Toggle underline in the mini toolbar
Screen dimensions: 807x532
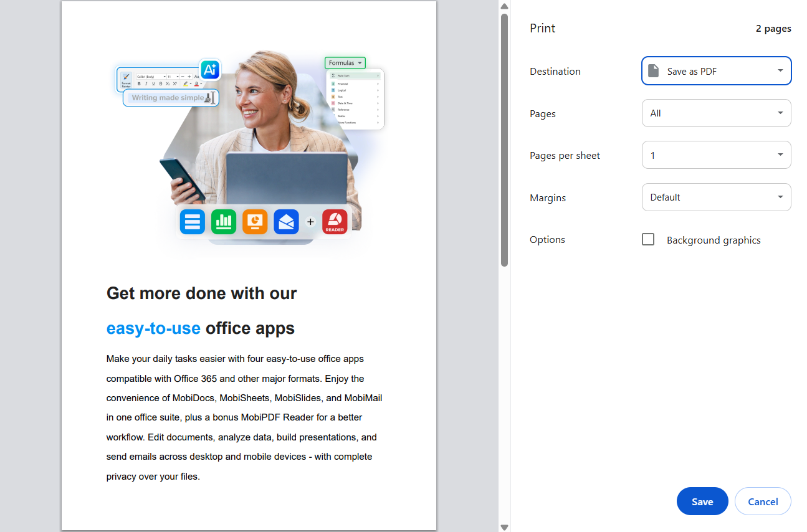pyautogui.click(x=153, y=83)
